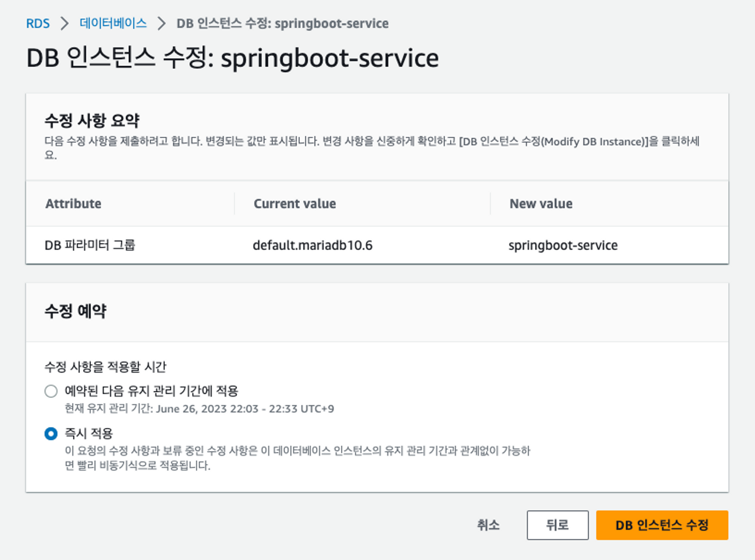Open the 데이터베이스 breadcrumb link
Screen dimensions: 755x560
113,23
